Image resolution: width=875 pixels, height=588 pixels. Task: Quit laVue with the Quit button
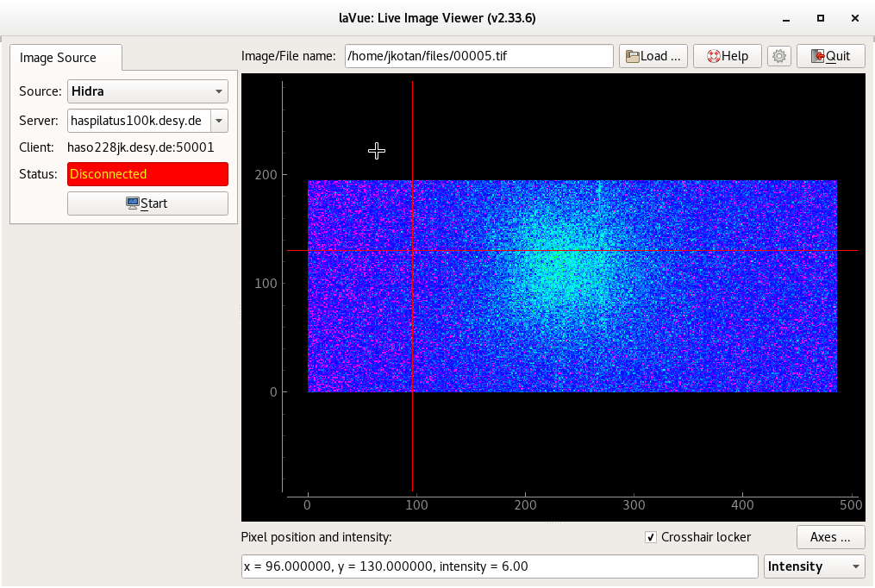tap(830, 56)
